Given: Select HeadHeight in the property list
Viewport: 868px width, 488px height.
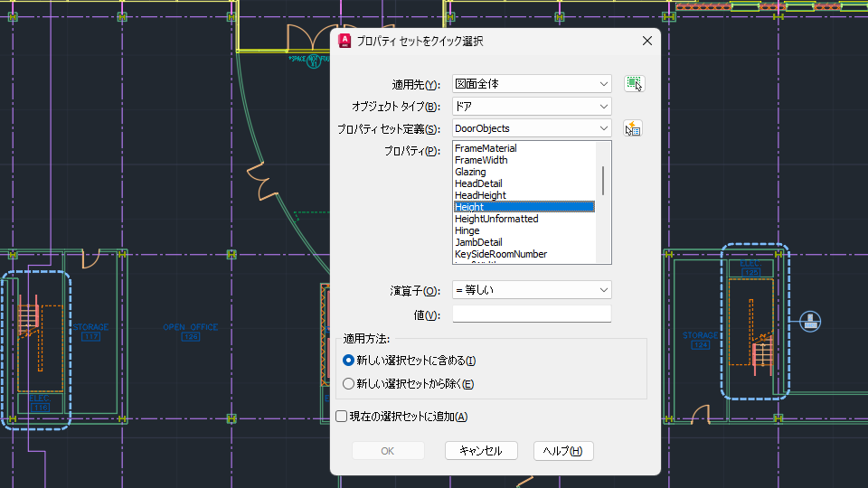Looking at the screenshot, I should pyautogui.click(x=524, y=195).
